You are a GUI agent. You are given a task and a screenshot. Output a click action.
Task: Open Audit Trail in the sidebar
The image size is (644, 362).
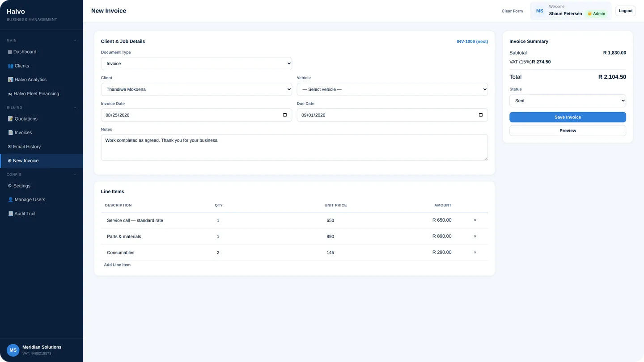coord(42,214)
